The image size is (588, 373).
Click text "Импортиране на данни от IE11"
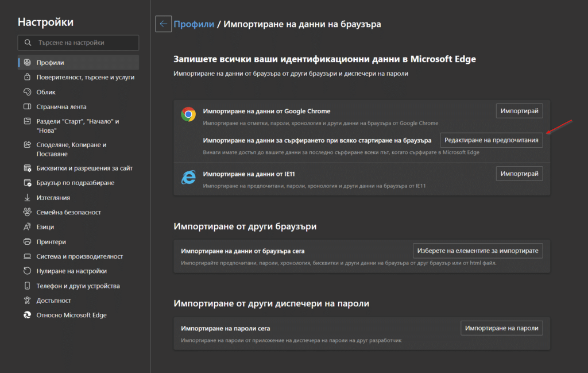pos(249,174)
